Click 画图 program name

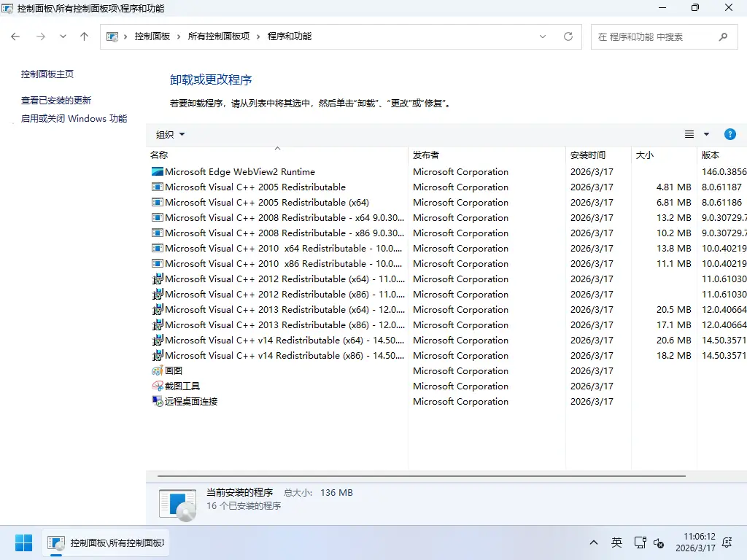pos(174,370)
